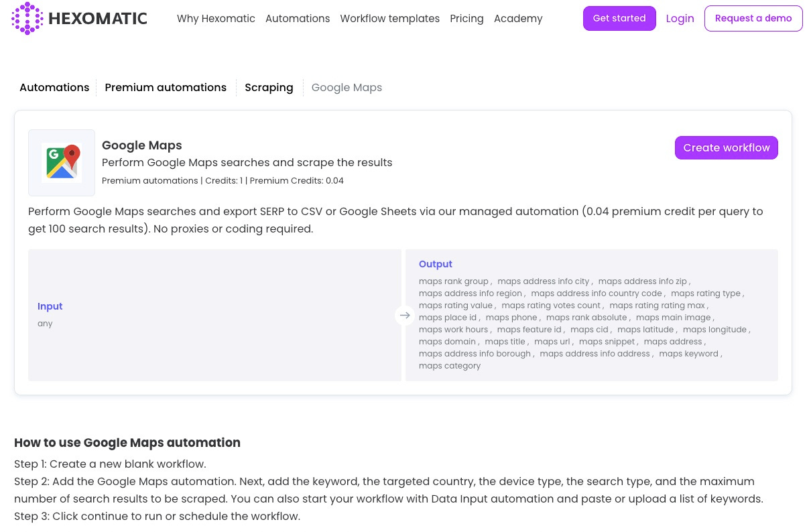Click the Google Maps pin icon
The width and height of the screenshot is (809, 532).
pyautogui.click(x=62, y=163)
